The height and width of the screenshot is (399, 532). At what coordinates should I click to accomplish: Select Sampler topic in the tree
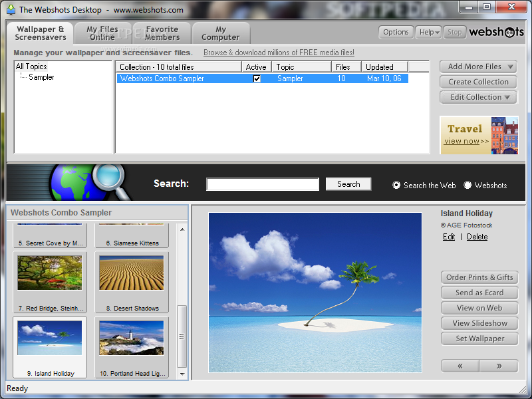point(41,77)
